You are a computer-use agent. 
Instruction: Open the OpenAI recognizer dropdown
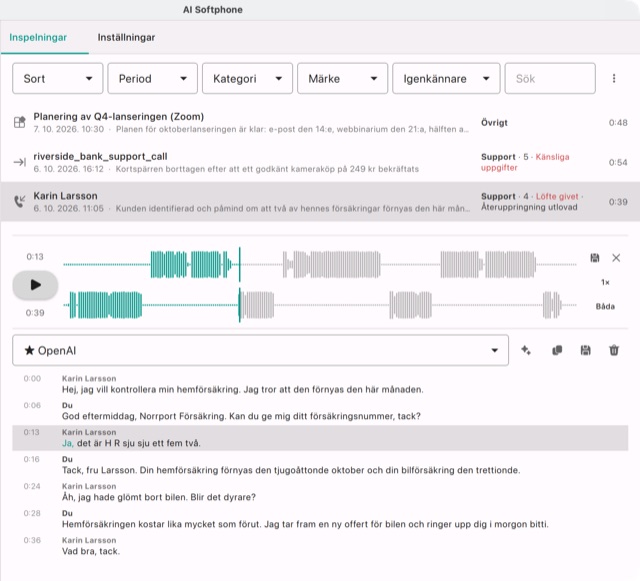click(260, 350)
